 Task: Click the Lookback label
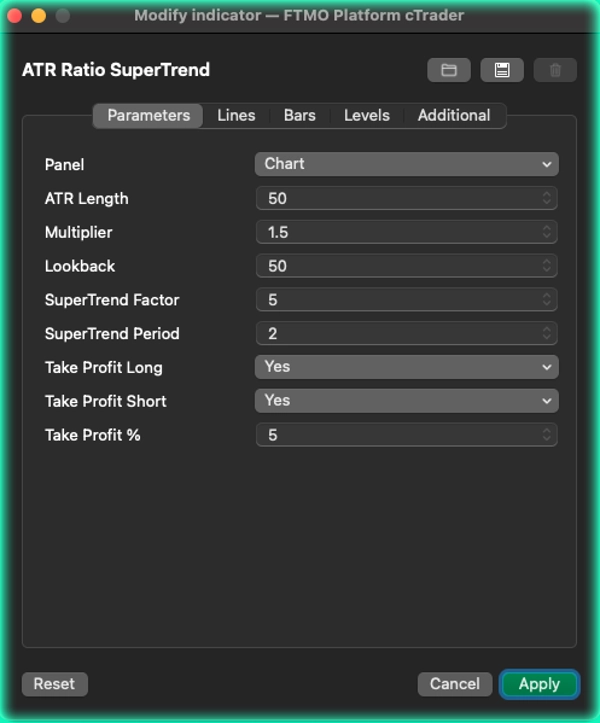pyautogui.click(x=80, y=266)
